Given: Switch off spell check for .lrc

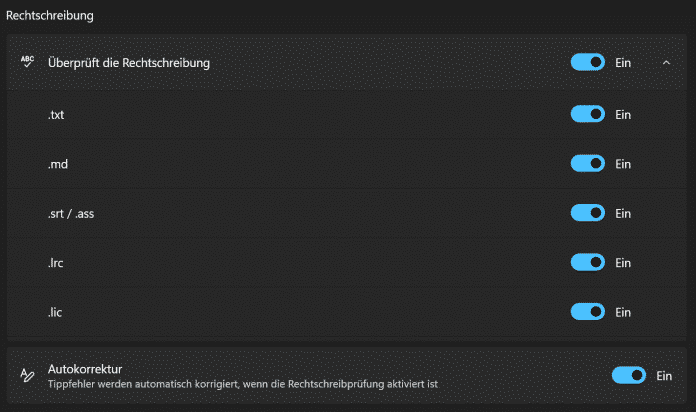Looking at the screenshot, I should [x=588, y=262].
